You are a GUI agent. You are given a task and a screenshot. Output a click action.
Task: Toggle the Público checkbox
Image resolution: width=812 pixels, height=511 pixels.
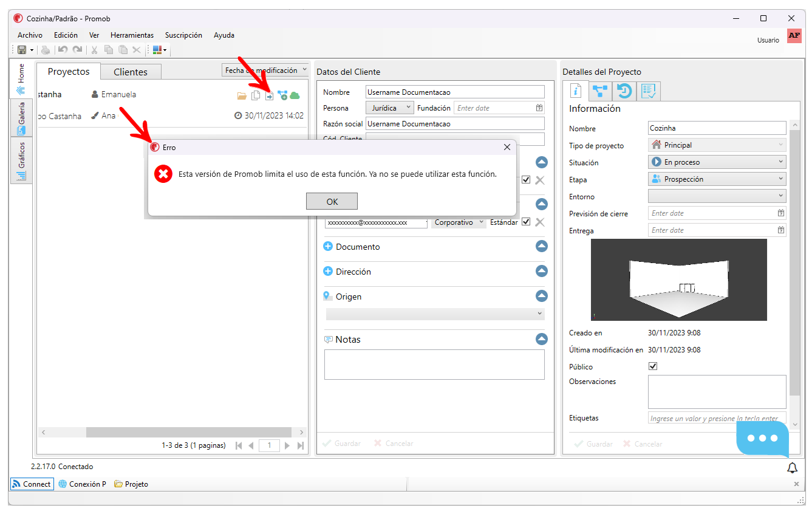point(653,366)
